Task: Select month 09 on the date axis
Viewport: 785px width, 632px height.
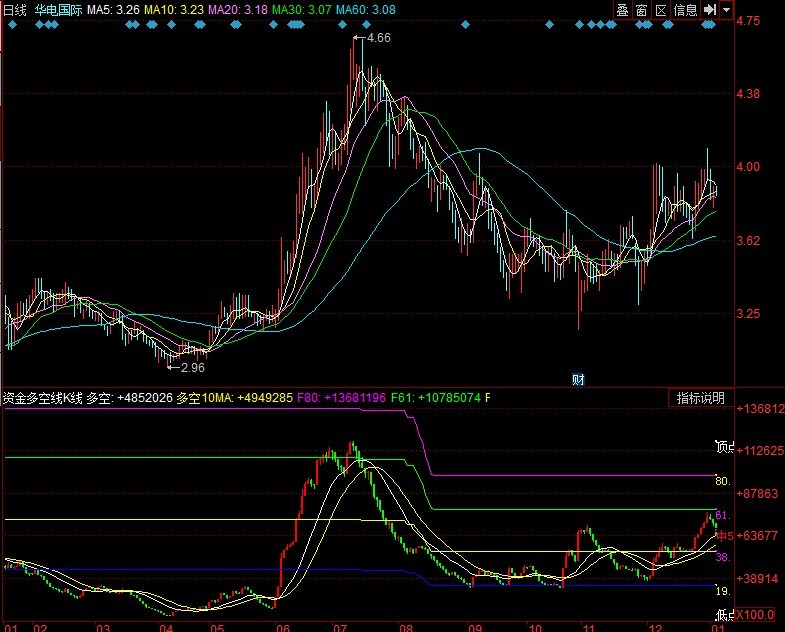Action: tap(475, 628)
